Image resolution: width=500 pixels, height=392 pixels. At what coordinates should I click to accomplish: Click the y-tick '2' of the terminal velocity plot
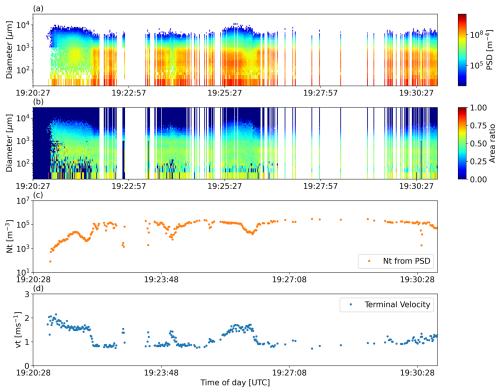[27, 318]
